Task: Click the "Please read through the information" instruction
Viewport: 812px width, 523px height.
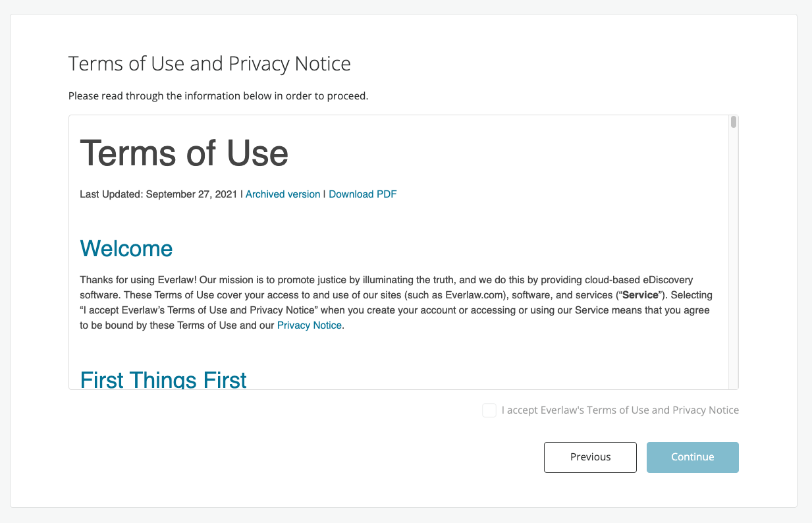Action: [218, 96]
